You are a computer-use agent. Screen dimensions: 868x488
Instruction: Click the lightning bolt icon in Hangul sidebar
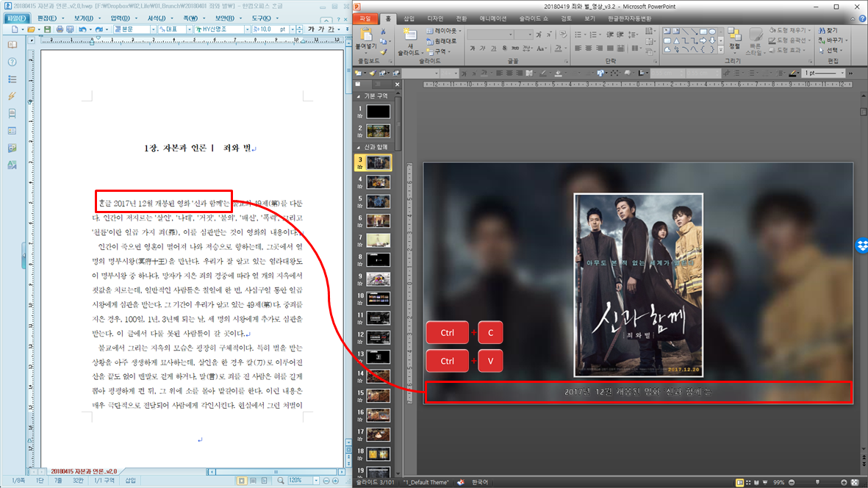pyautogui.click(x=12, y=96)
